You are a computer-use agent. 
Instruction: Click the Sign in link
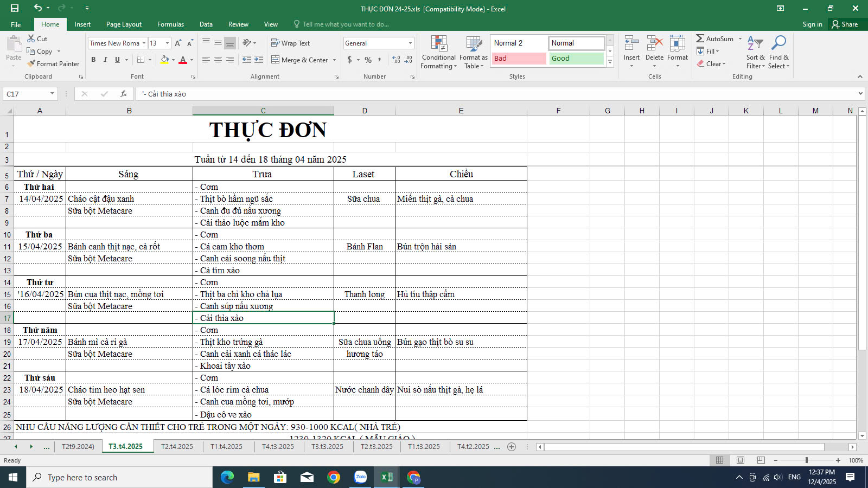812,24
